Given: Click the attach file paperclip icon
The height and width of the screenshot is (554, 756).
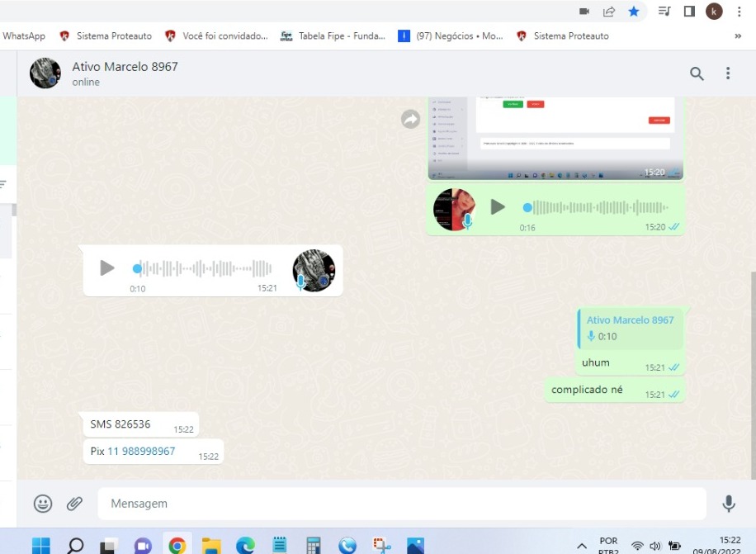Looking at the screenshot, I should point(75,504).
